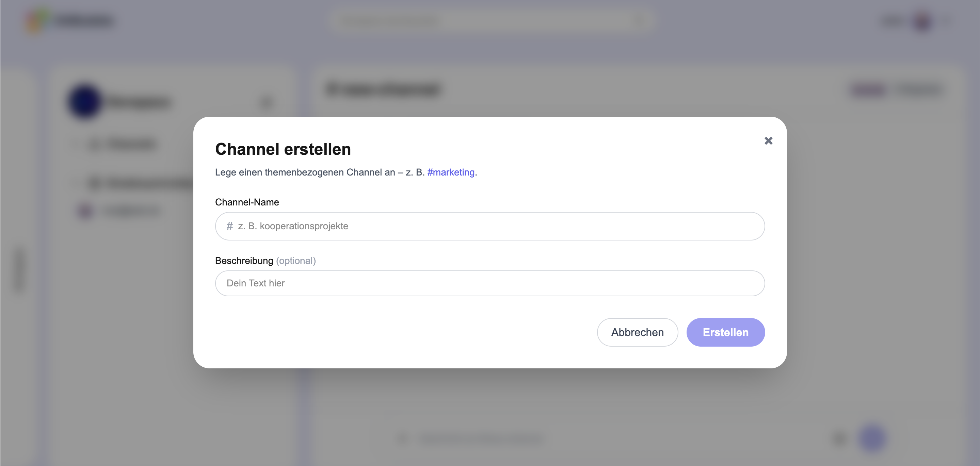This screenshot has height=466, width=980.
Task: Click the blurred channel header title
Action: [x=383, y=90]
